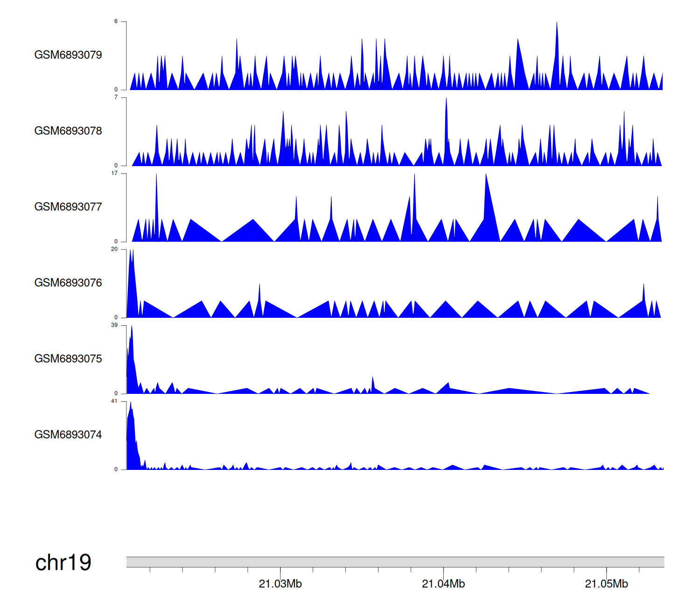Screen dimensions: 700x616
Task: Select the GSM6893078 track label
Action: [68, 131]
